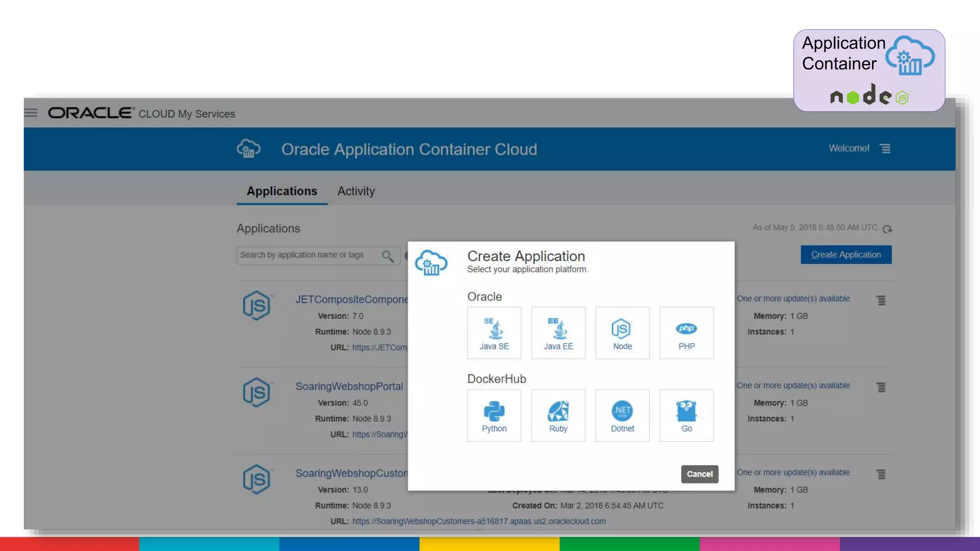Open the https://SoaringW URL of SoaringWebshopPortal
This screenshot has width=980, height=551.
(x=380, y=435)
